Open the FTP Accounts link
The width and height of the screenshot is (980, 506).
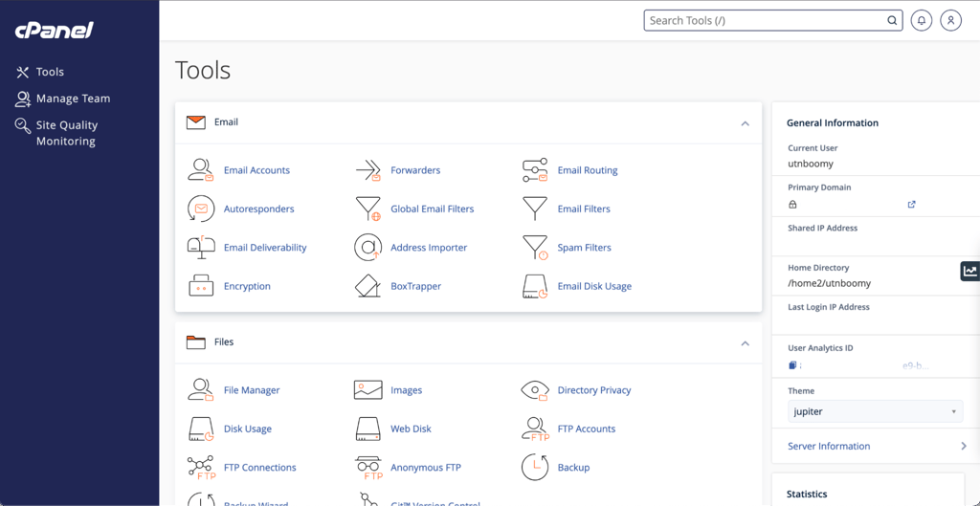(x=587, y=429)
